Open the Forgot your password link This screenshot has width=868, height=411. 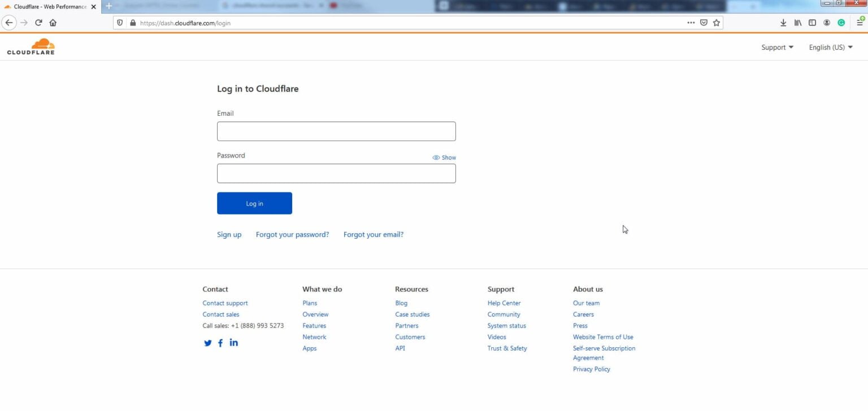pyautogui.click(x=292, y=234)
